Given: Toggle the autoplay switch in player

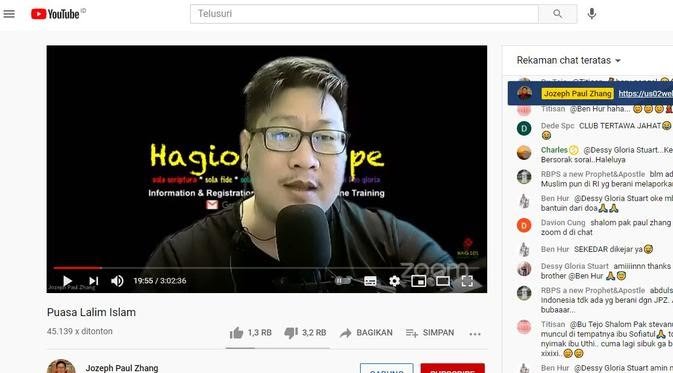Looking at the screenshot, I should pyautogui.click(x=343, y=281).
